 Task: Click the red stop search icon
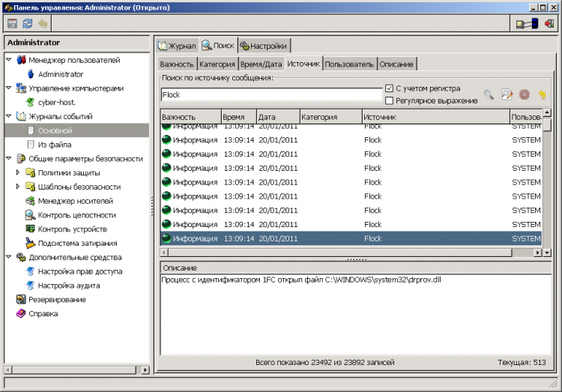tap(525, 94)
